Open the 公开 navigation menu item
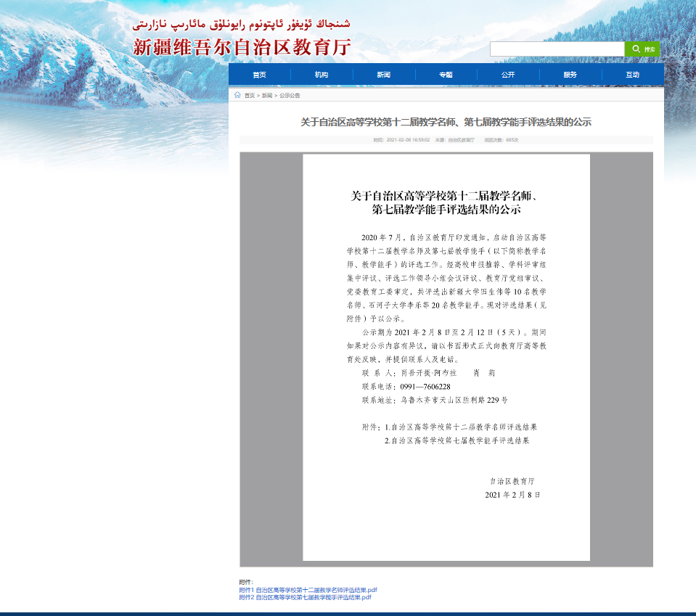This screenshot has width=696, height=616. [508, 75]
